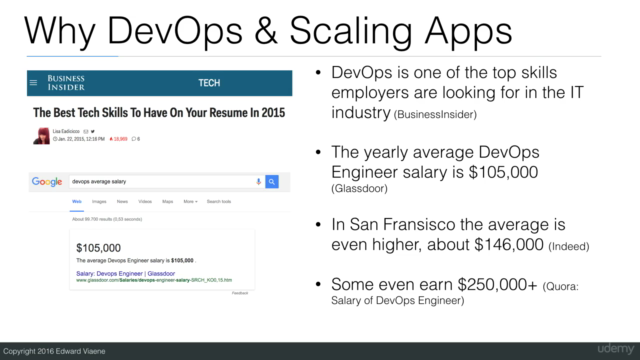The image size is (640, 360).
Task: Switch to News results tab
Action: point(122,202)
